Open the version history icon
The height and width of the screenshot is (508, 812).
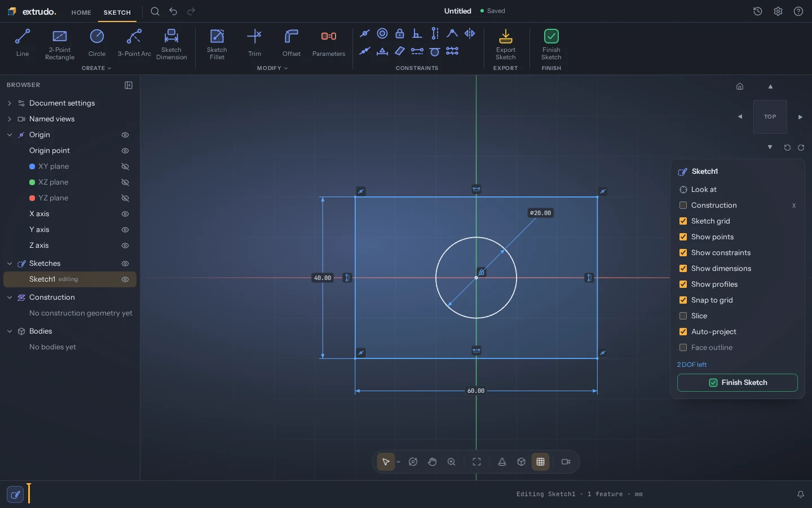pyautogui.click(x=758, y=11)
